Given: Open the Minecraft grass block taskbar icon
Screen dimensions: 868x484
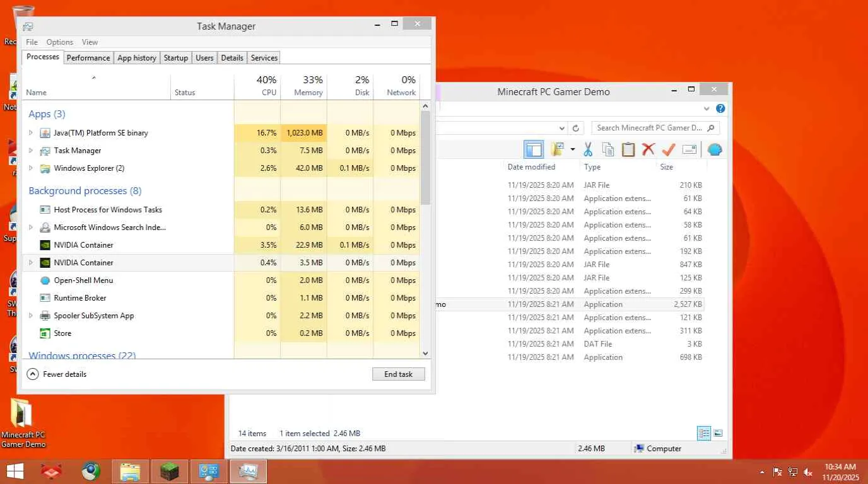Looking at the screenshot, I should 170,471.
